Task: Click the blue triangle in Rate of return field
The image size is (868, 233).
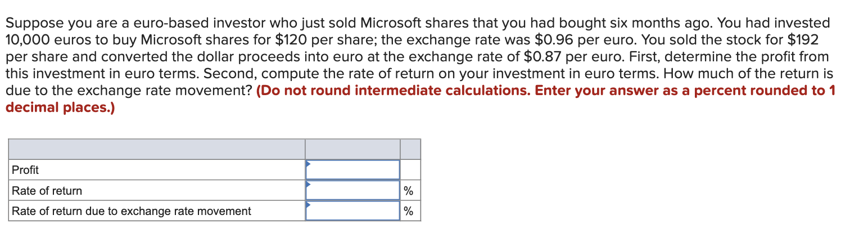Action: (308, 185)
